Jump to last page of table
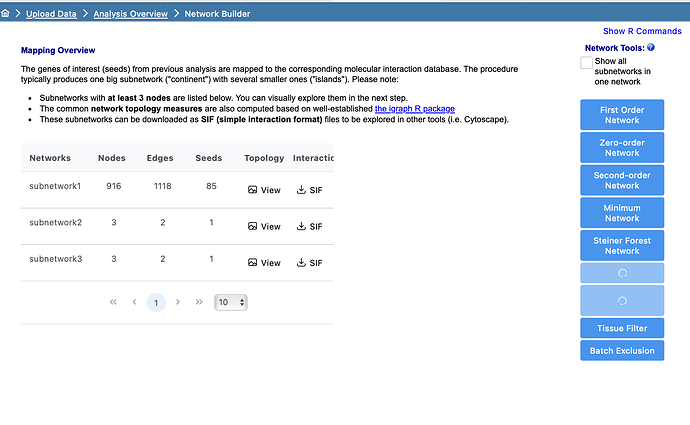Screen dimensions: 690x425 [199, 302]
